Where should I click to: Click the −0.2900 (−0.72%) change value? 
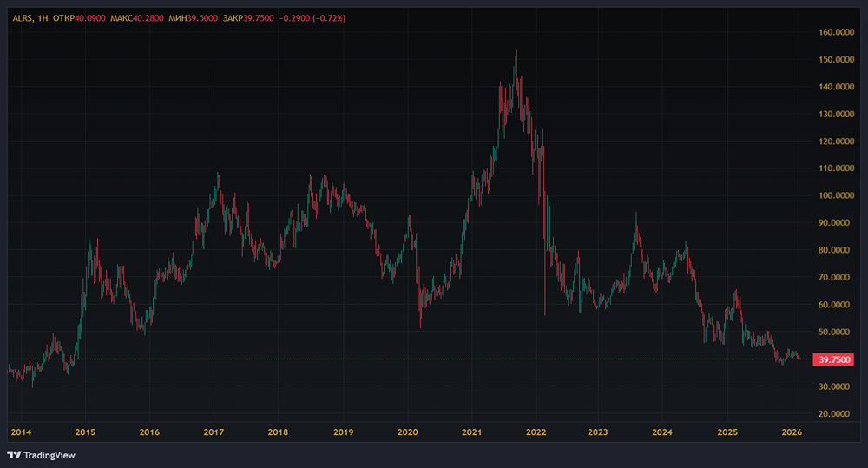pos(312,18)
